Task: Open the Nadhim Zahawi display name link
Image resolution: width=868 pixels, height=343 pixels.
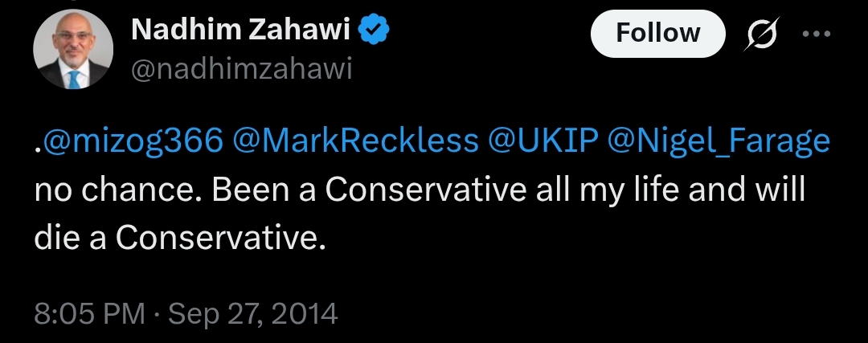Action: point(242,31)
